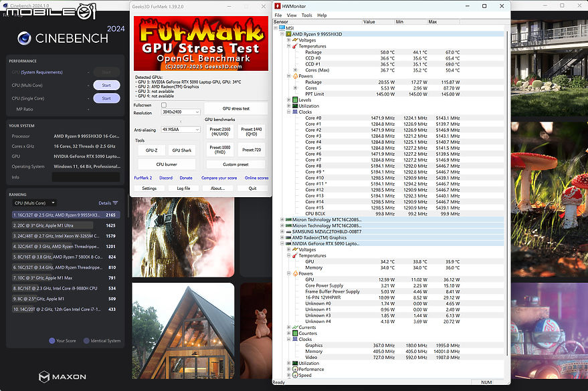Expand the AMD Radeon(TM) Graphics node

click(282, 238)
